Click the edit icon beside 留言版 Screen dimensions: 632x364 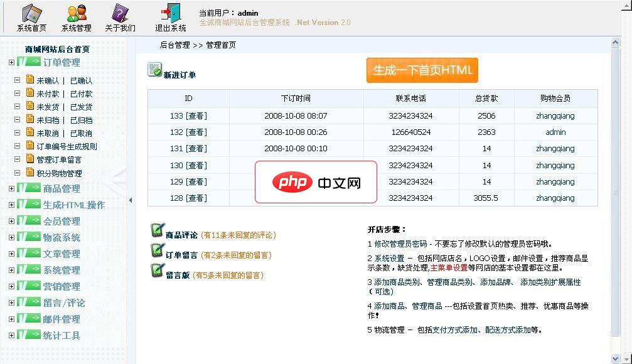point(158,273)
